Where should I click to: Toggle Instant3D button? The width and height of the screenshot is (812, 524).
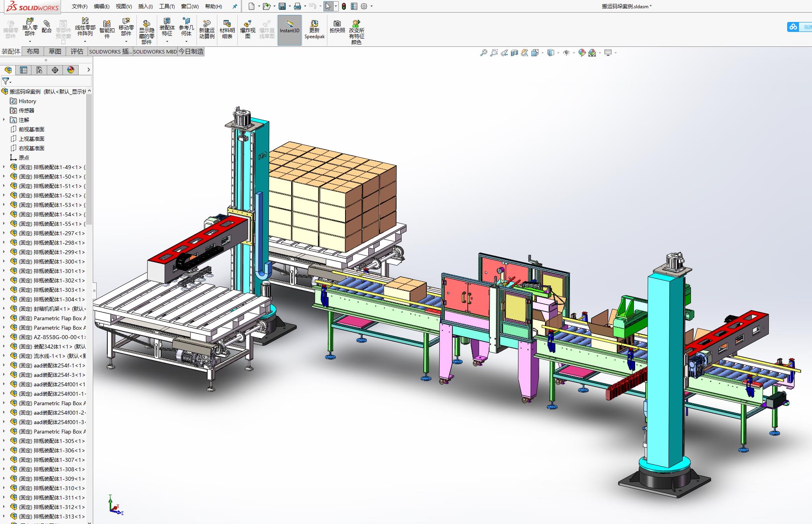point(290,30)
